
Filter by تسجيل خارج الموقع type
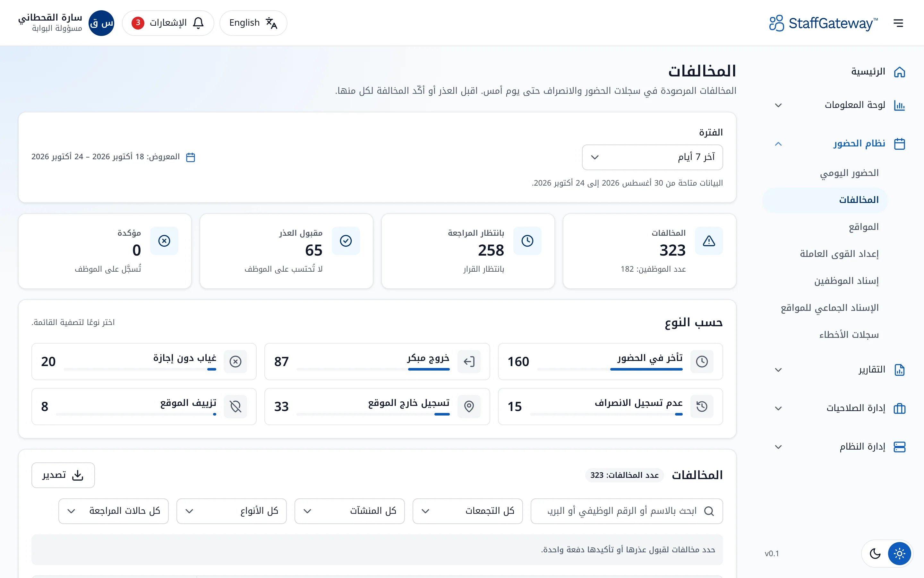pyautogui.click(x=377, y=406)
